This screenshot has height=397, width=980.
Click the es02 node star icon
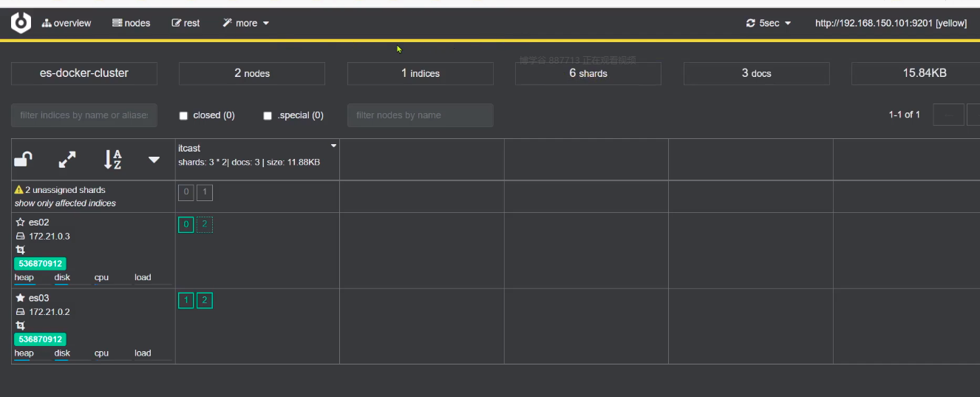(20, 222)
